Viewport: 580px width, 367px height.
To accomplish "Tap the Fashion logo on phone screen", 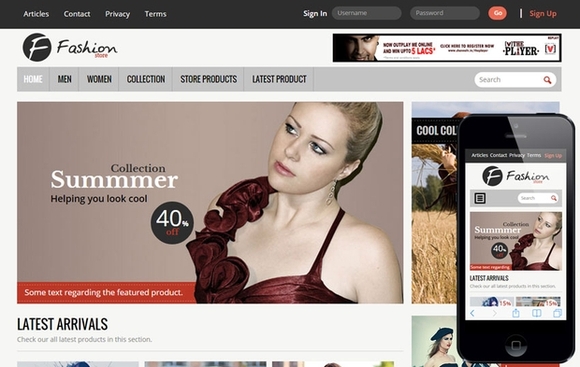I will pos(516,176).
